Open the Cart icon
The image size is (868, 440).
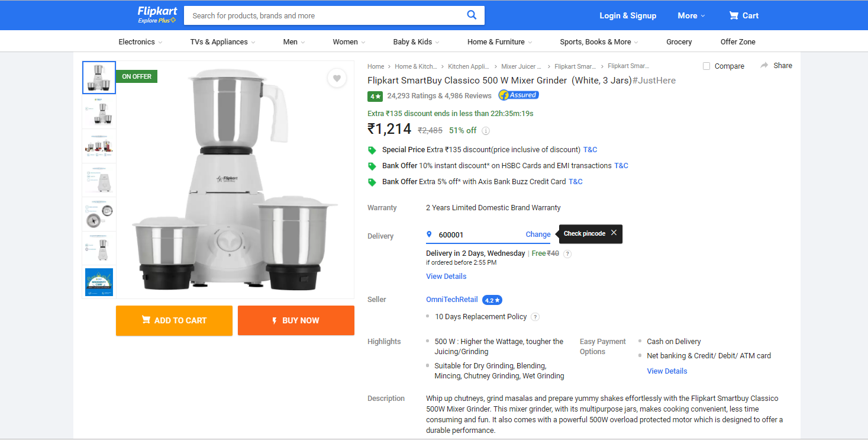(x=734, y=15)
